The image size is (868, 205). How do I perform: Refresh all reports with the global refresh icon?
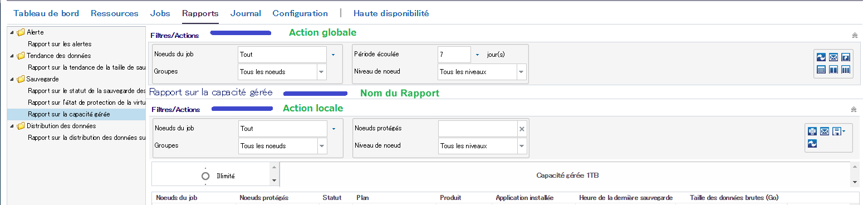tap(821, 57)
